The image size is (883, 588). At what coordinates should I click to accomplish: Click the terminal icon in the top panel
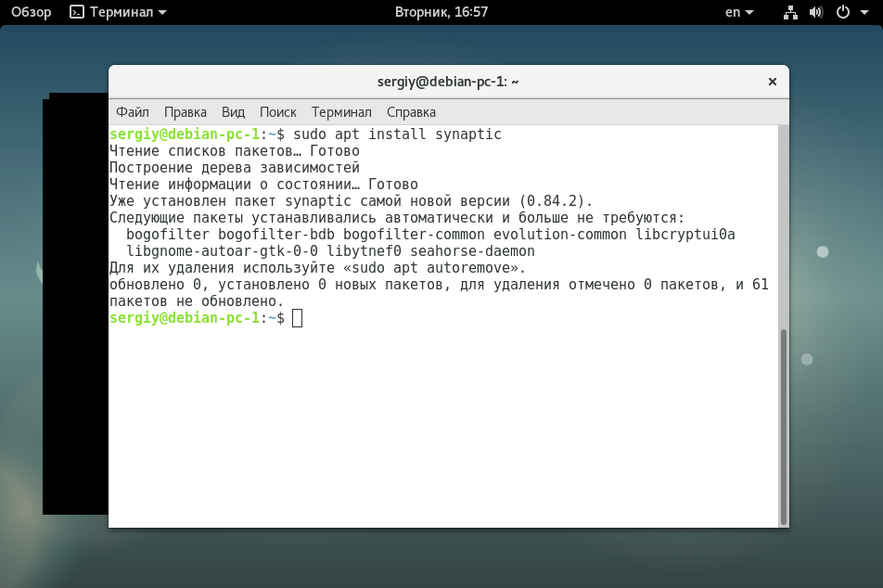click(x=77, y=12)
